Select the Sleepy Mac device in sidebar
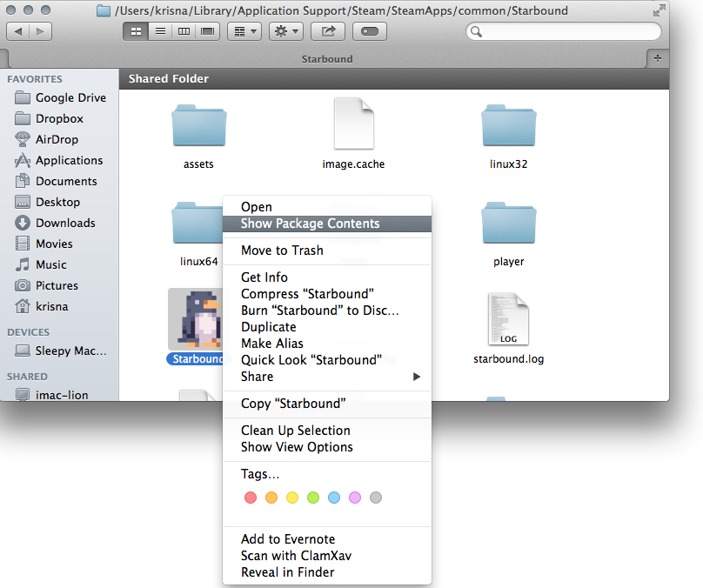 tap(61, 351)
